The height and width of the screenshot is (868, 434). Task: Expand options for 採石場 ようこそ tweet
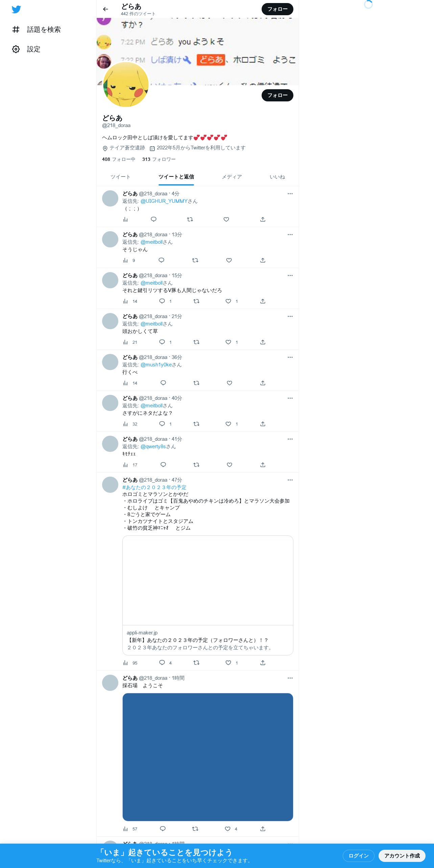click(290, 678)
